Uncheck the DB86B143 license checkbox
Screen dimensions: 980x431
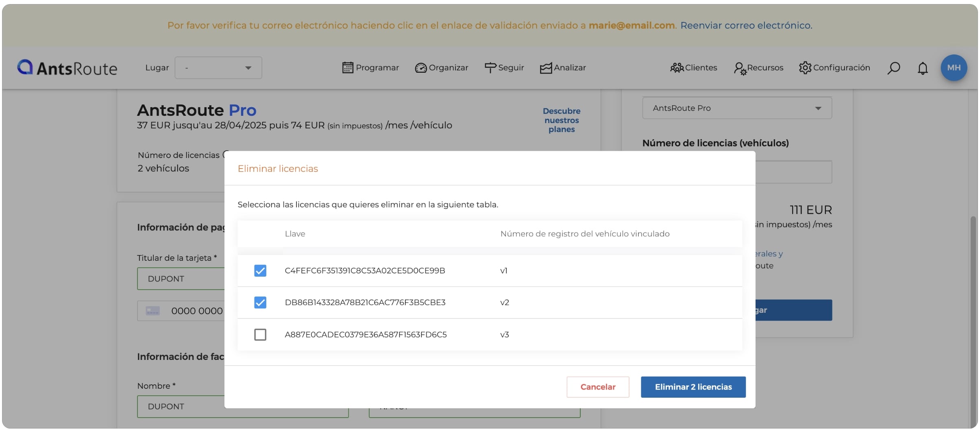click(260, 303)
